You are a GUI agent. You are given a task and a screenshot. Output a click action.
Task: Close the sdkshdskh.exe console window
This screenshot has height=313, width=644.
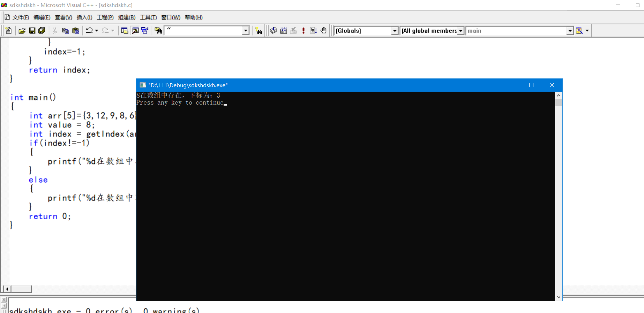(552, 85)
